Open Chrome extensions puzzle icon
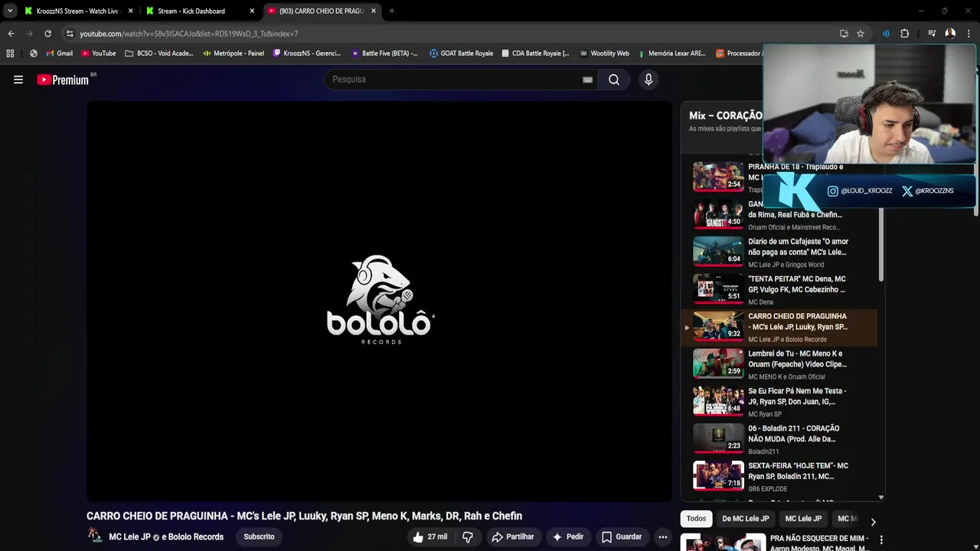980x551 pixels. point(904,34)
